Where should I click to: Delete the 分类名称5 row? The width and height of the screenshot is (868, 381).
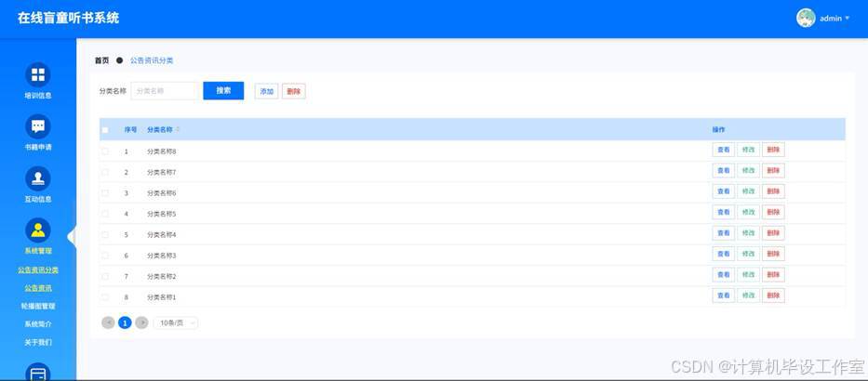pos(773,213)
